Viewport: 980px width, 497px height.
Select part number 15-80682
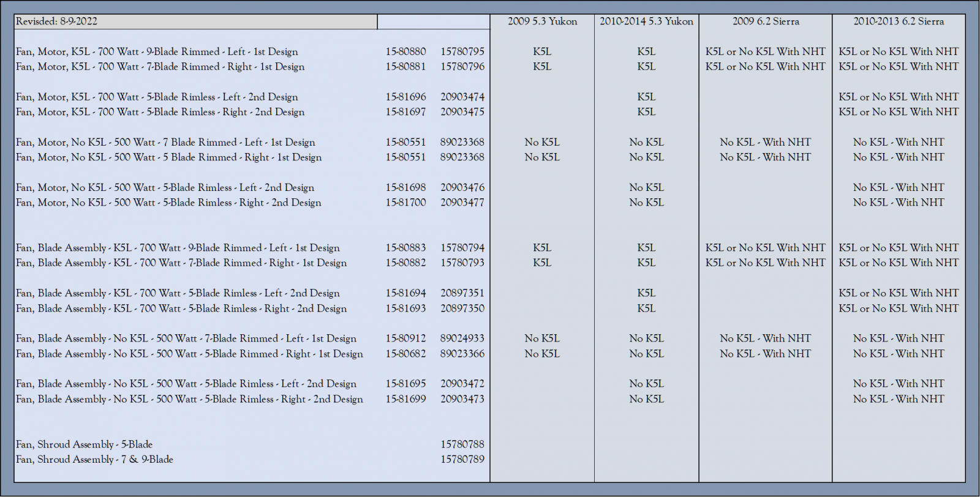pos(405,354)
